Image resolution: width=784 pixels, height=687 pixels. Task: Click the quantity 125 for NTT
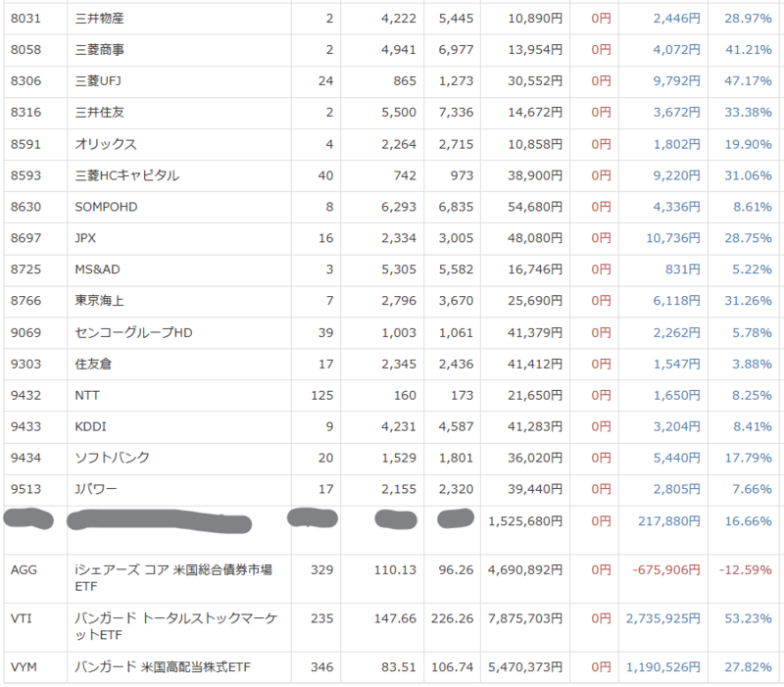[322, 396]
